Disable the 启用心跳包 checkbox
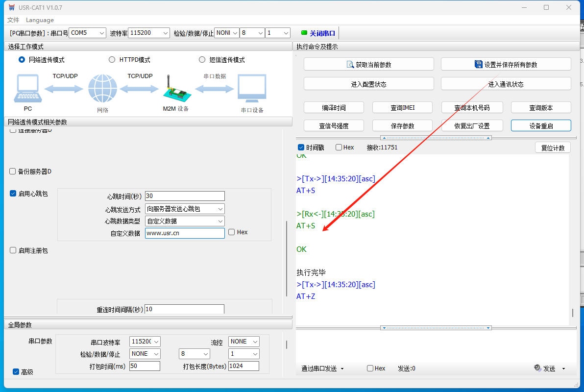 [13, 194]
